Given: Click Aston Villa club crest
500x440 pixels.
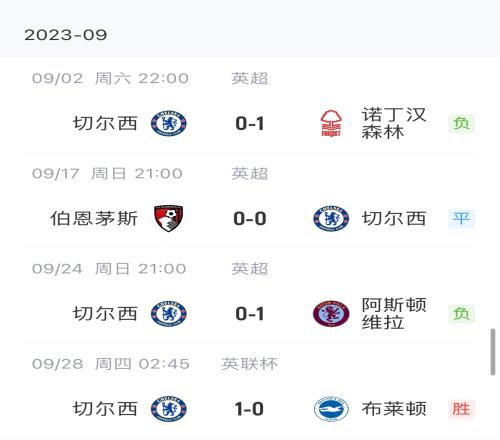Looking at the screenshot, I should (331, 314).
